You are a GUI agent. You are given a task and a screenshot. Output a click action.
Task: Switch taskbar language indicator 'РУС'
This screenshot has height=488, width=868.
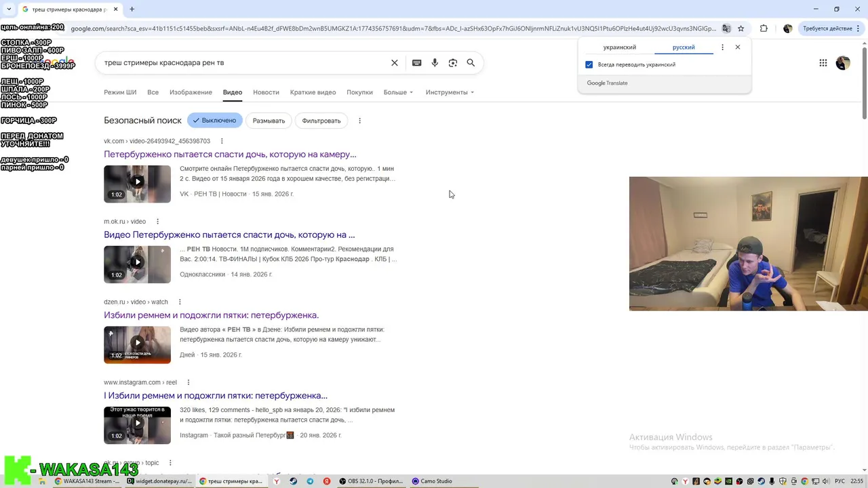pos(840,481)
